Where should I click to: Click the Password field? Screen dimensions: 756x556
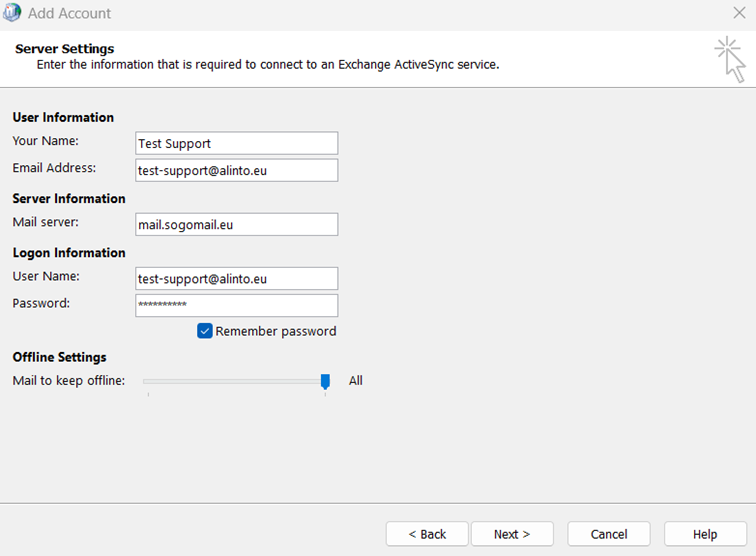[x=236, y=305]
